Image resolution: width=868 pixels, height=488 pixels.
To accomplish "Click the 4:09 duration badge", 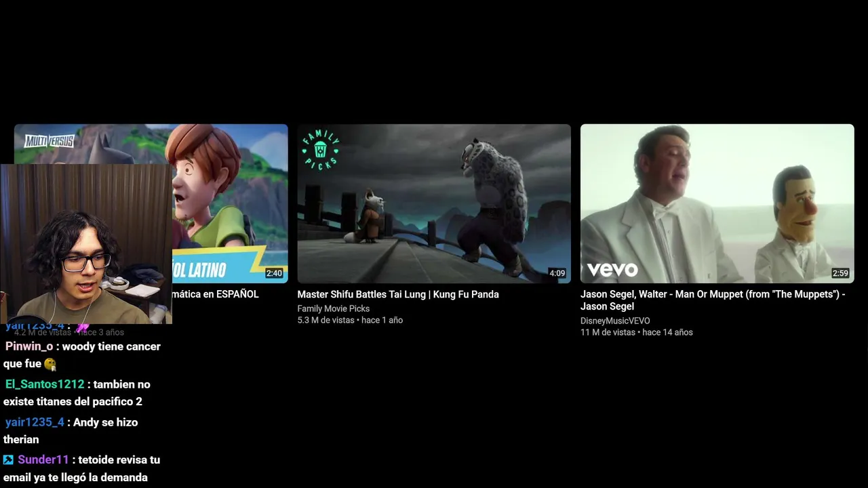I will point(557,273).
